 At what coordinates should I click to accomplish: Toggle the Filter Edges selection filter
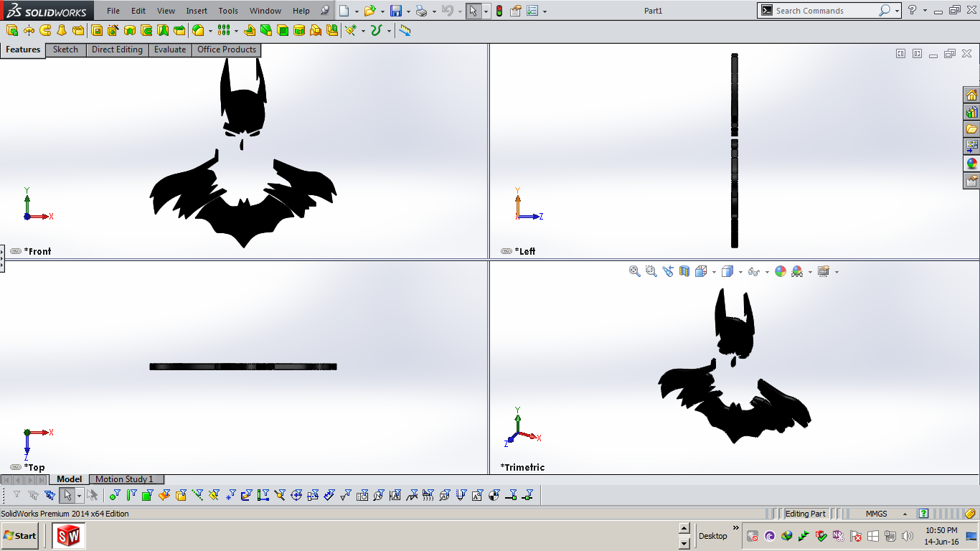point(131,495)
